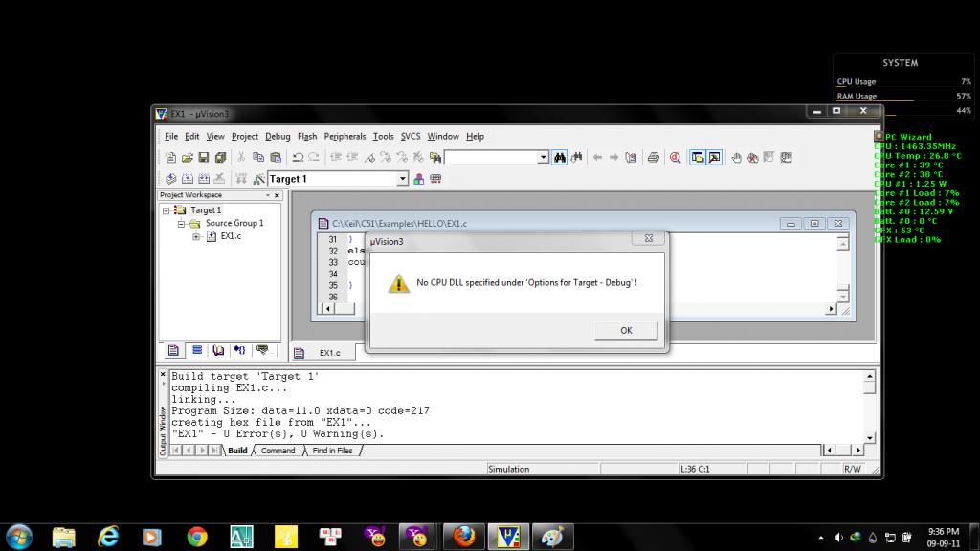Click the Save file toolbar icon
980x551 pixels.
pos(204,158)
